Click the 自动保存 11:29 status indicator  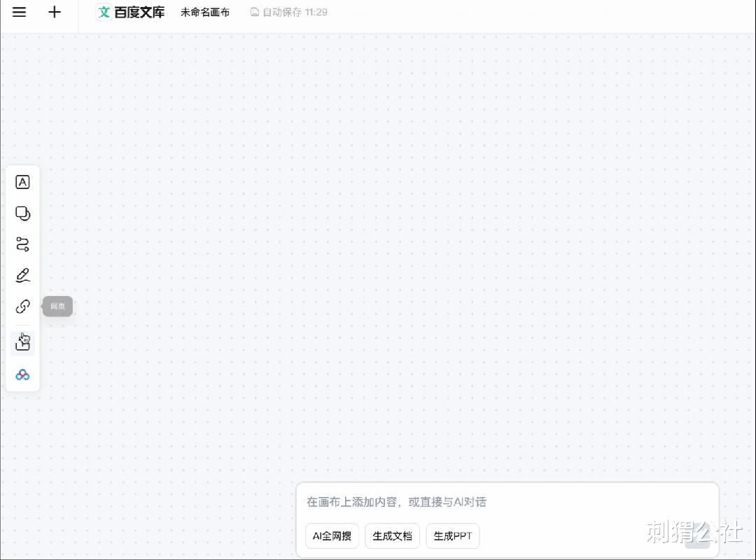tap(289, 12)
